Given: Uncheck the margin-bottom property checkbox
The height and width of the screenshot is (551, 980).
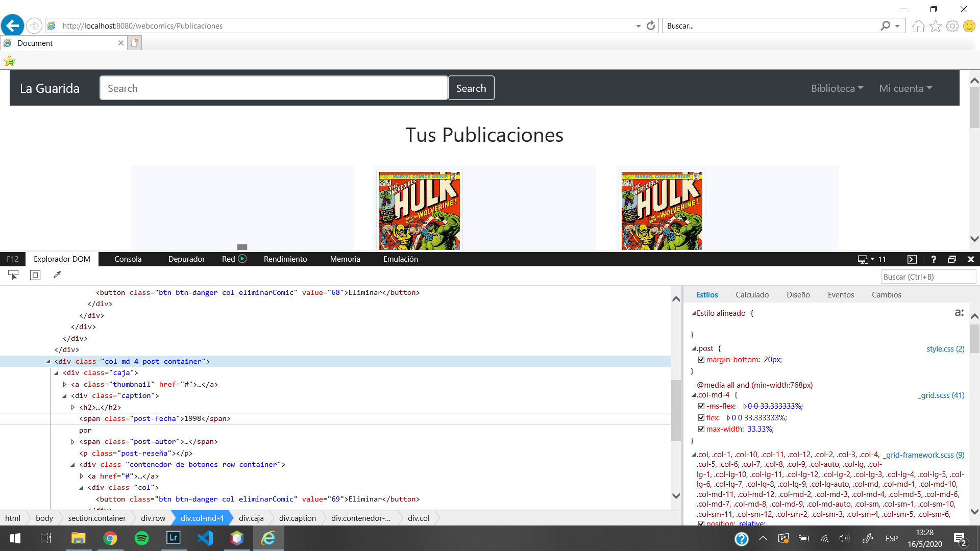Looking at the screenshot, I should pos(701,360).
